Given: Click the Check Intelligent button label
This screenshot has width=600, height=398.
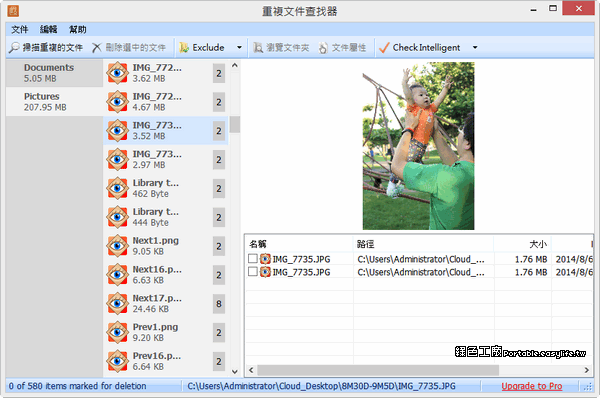Looking at the screenshot, I should [426, 47].
